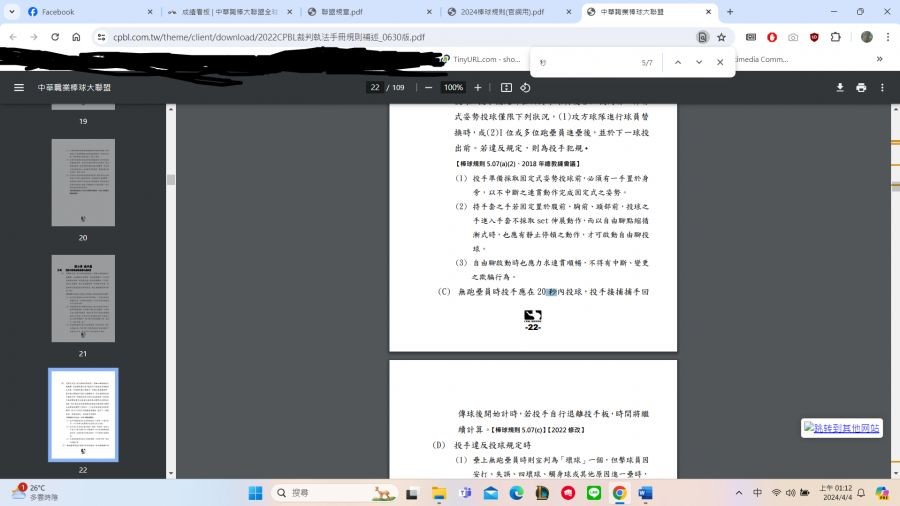Open PDF viewer more actions menu
Screen dimensions: 900x506
coord(882,87)
